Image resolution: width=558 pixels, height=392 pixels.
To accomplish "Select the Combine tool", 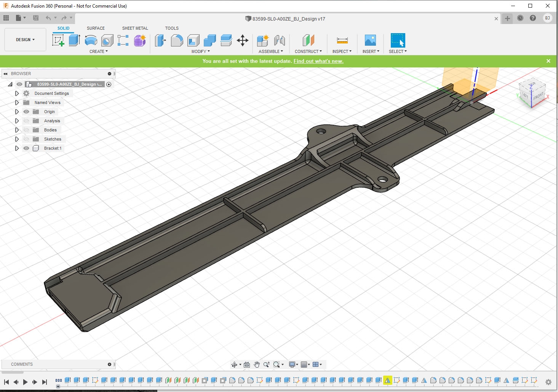I will (x=209, y=40).
